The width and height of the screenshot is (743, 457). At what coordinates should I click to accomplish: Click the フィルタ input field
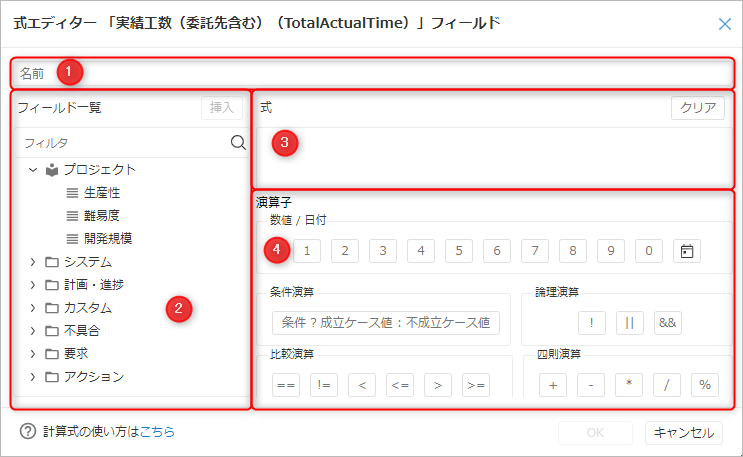coord(120,143)
